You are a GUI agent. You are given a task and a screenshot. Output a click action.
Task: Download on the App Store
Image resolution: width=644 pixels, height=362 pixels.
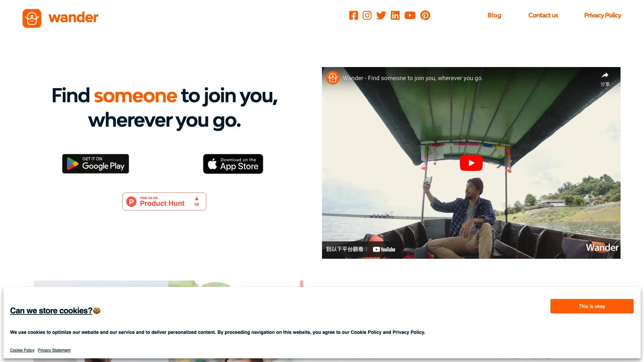click(x=233, y=164)
